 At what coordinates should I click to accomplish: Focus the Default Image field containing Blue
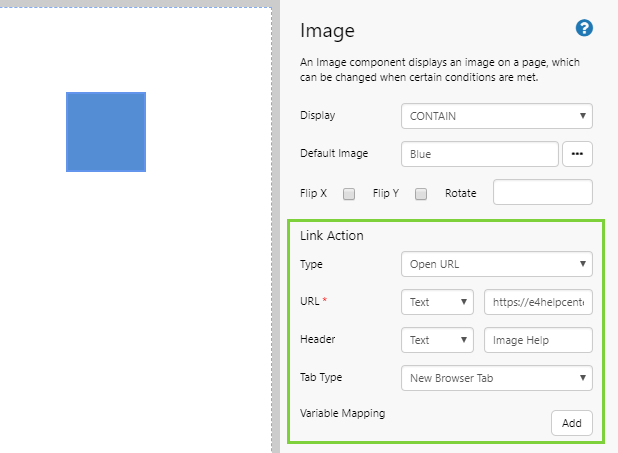479,154
